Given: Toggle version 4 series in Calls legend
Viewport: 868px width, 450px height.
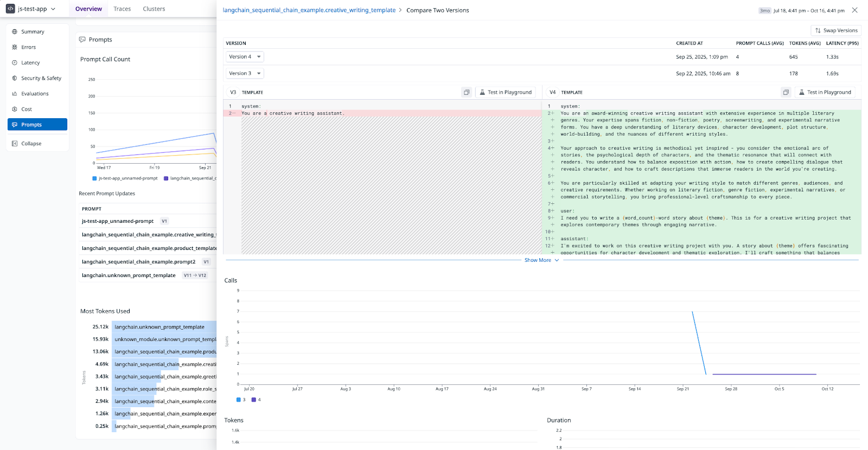Looking at the screenshot, I should pyautogui.click(x=254, y=400).
